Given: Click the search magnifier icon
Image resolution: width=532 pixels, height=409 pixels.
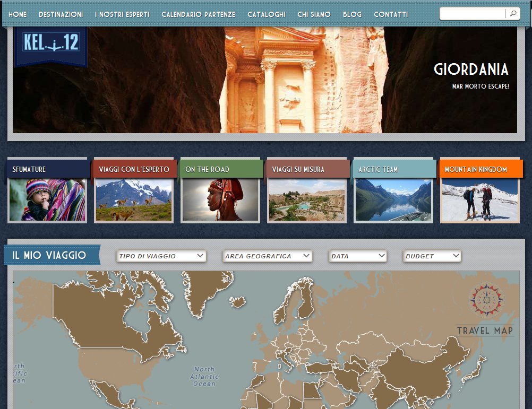Looking at the screenshot, I should 513,14.
